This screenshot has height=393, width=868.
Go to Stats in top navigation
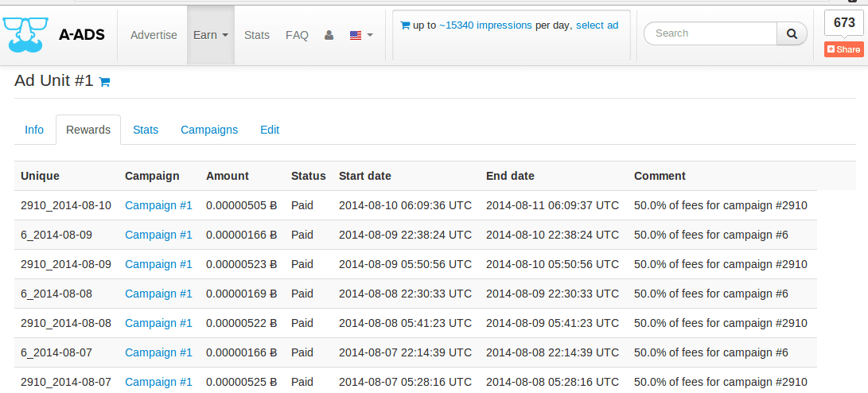[257, 35]
